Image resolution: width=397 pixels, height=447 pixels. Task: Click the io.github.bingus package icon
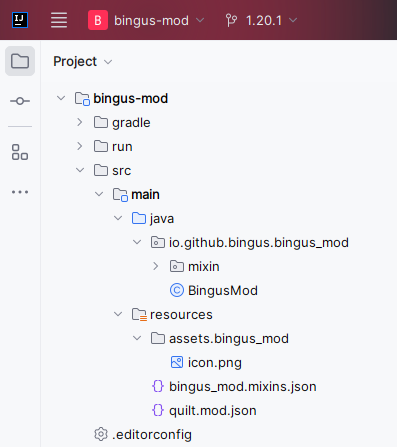pos(158,242)
